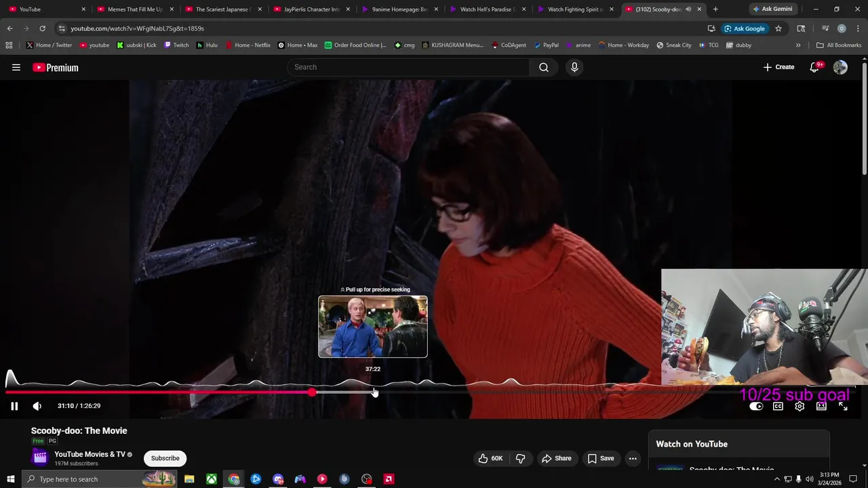Open the Create menu
The height and width of the screenshot is (488, 868).
(x=778, y=67)
